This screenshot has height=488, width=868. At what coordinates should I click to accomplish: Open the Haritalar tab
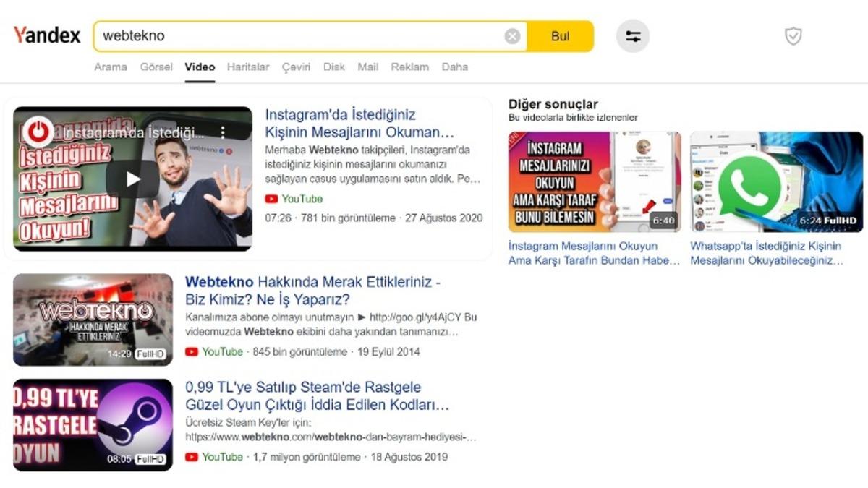[248, 67]
